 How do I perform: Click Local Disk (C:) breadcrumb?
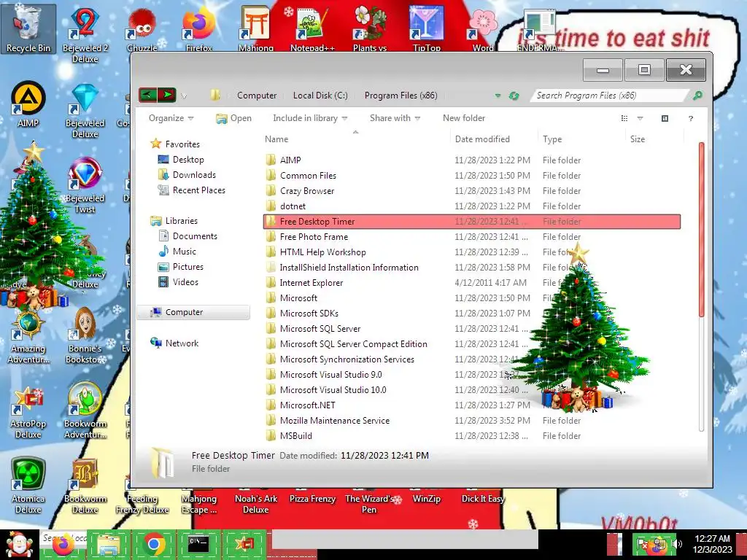(x=320, y=96)
